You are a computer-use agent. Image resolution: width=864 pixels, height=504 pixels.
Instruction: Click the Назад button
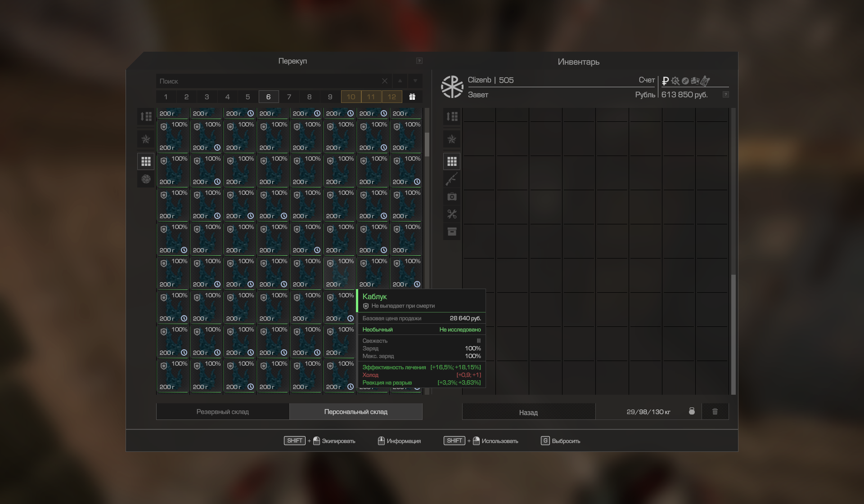[x=528, y=412]
